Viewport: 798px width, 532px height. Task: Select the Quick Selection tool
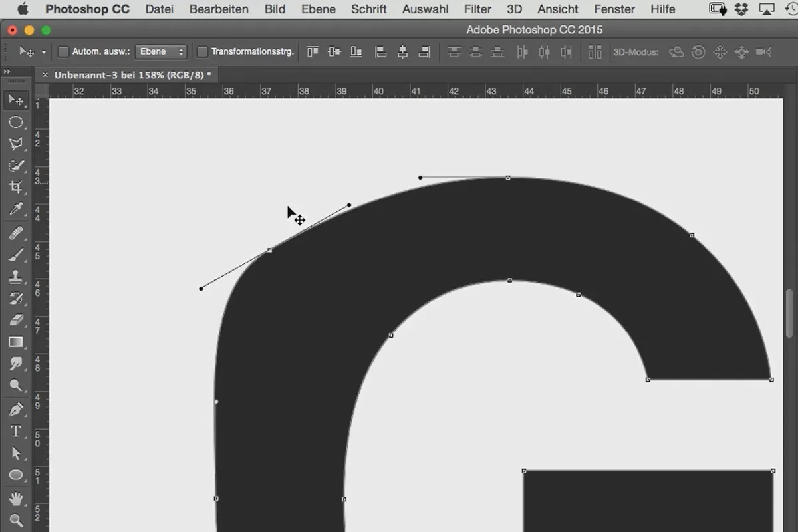(x=16, y=166)
